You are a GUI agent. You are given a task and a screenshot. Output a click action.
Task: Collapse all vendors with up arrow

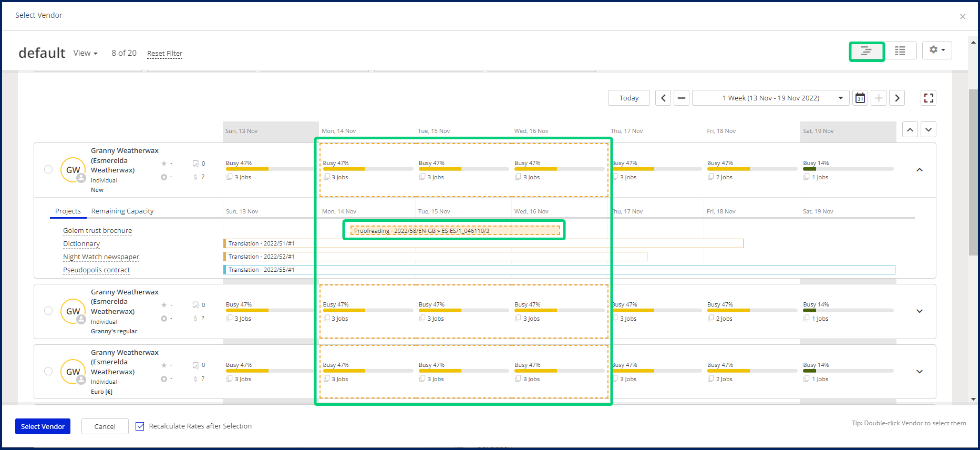click(910, 129)
